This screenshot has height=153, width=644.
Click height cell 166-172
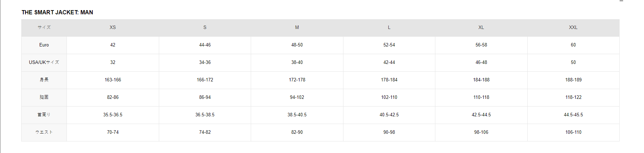pos(205,80)
